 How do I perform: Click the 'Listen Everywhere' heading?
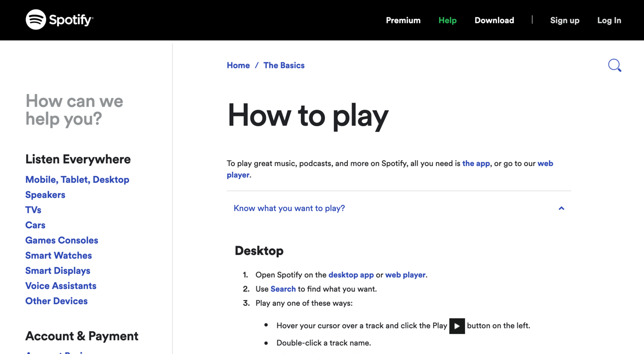click(78, 159)
